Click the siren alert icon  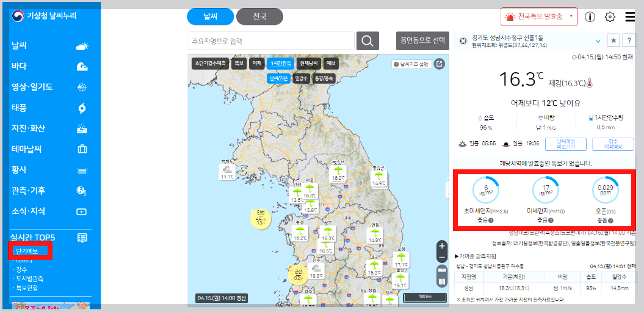pos(510,17)
